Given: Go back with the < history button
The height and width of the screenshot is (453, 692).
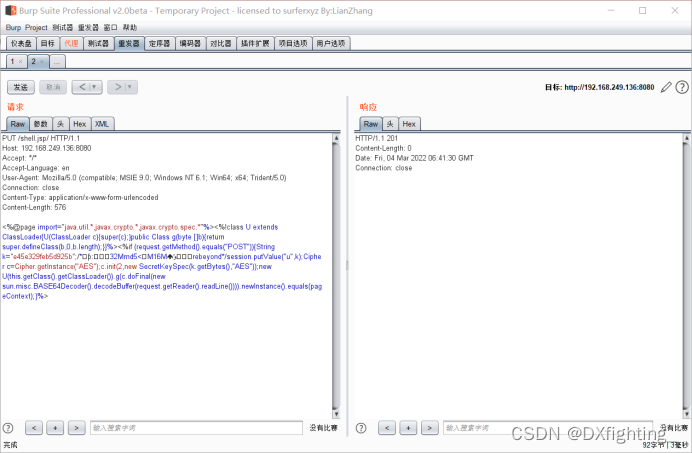Looking at the screenshot, I should click(x=82, y=87).
